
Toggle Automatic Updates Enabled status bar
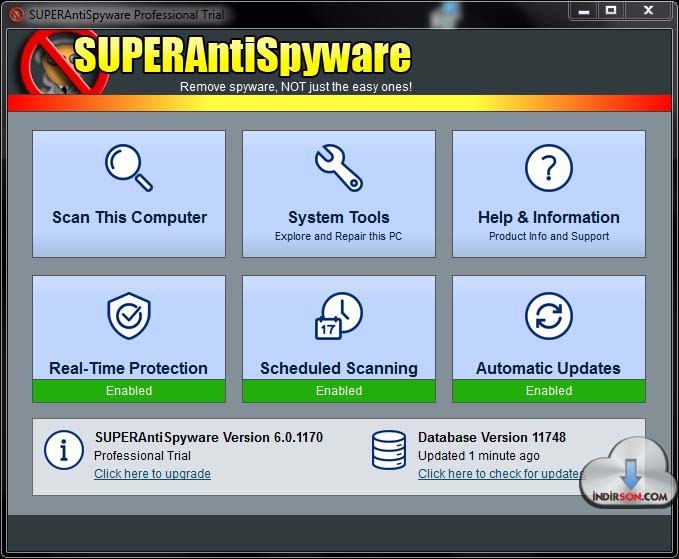(x=549, y=391)
